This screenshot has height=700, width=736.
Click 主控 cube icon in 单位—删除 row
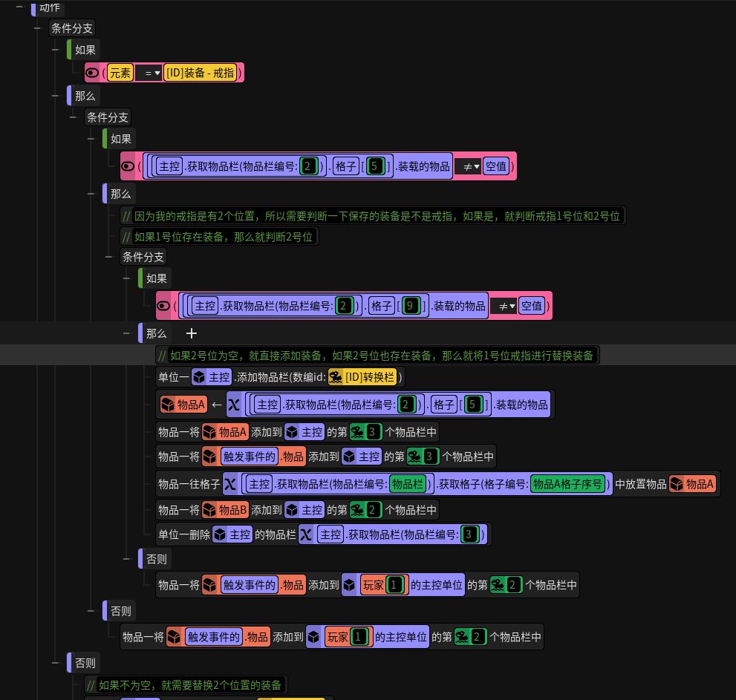(219, 534)
